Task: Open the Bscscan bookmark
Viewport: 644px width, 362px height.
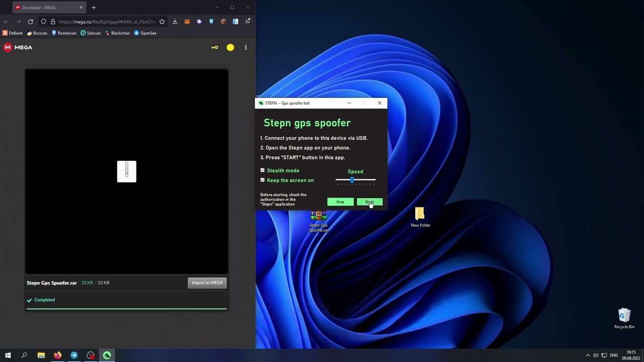Action: click(37, 33)
